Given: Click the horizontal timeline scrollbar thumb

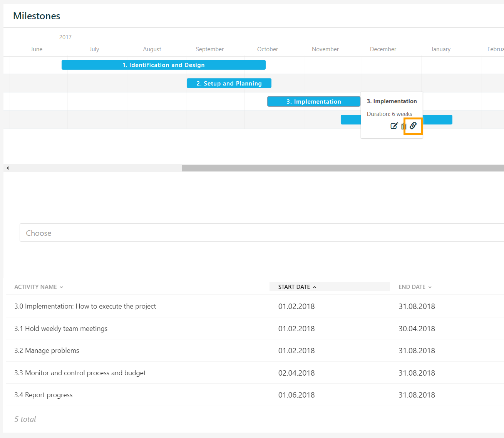Looking at the screenshot, I should click(343, 168).
